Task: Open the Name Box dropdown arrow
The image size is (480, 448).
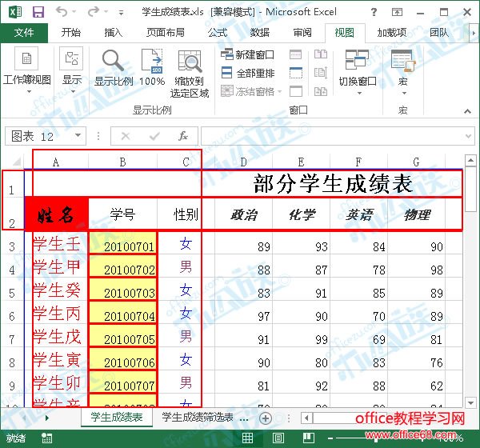Action: click(78, 136)
